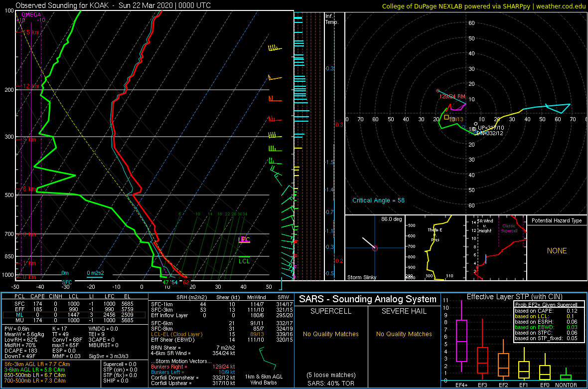Click the 700-500mb LR lapse rate
The image size is (588, 389).
coord(34,380)
